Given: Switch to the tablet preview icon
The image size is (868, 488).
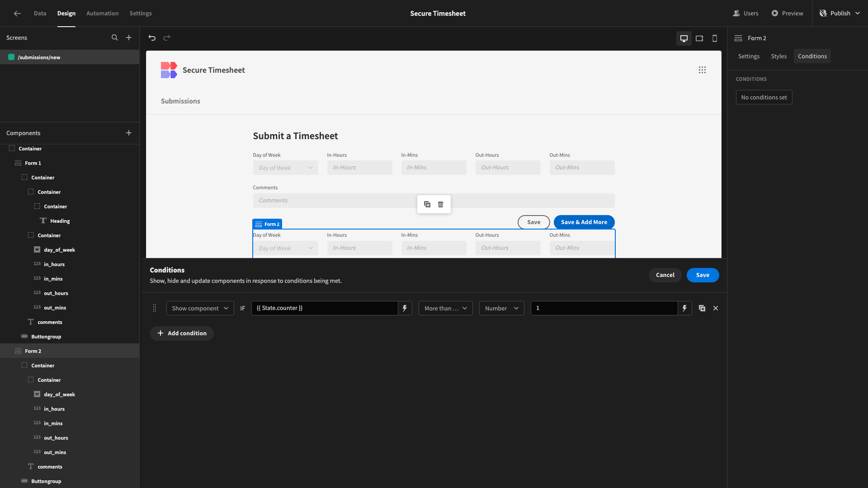Looking at the screenshot, I should (699, 38).
